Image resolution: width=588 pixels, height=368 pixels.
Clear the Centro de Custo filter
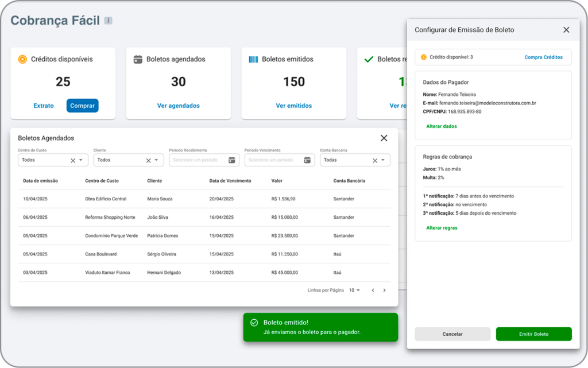pyautogui.click(x=73, y=160)
